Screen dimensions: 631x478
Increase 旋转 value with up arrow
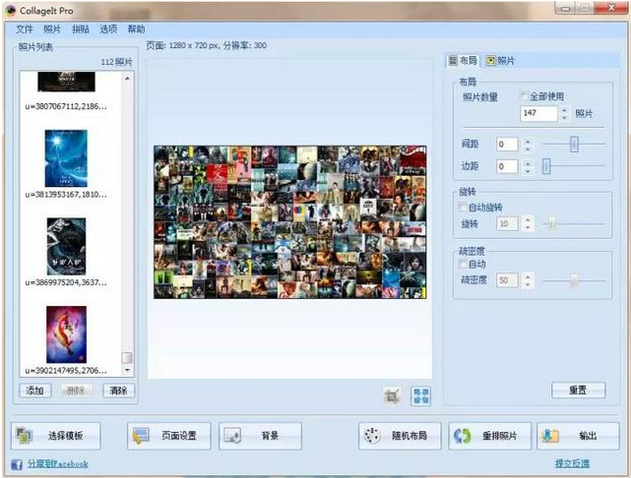(527, 220)
